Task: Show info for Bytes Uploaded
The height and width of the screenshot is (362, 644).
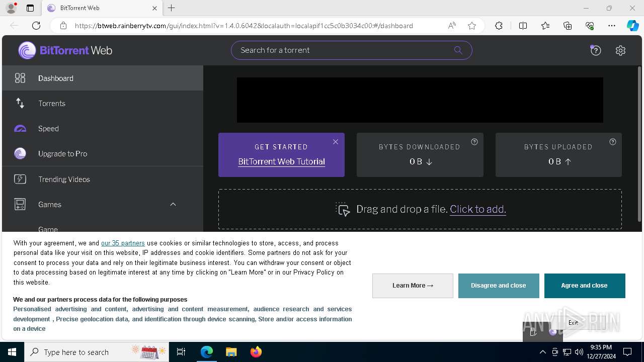Action: 613,142
